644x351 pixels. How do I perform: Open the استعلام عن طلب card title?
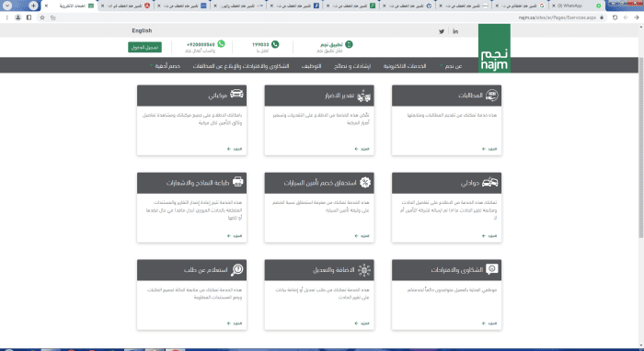tap(206, 270)
